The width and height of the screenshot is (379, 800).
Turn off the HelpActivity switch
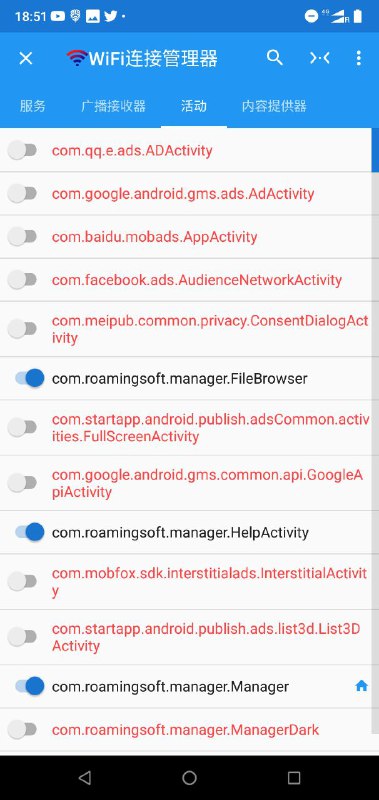(x=30, y=532)
